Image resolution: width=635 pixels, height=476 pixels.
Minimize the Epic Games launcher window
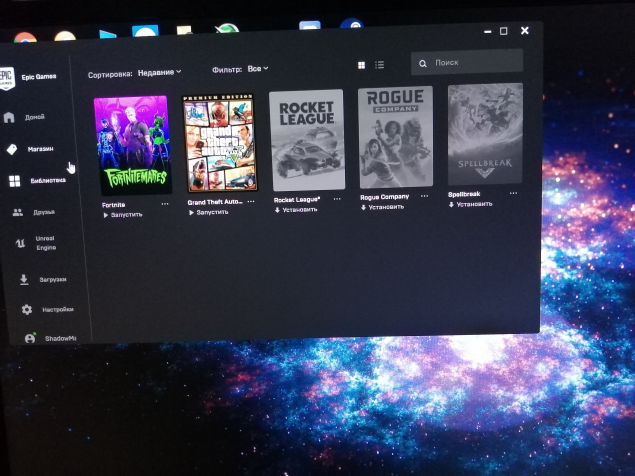[x=488, y=31]
